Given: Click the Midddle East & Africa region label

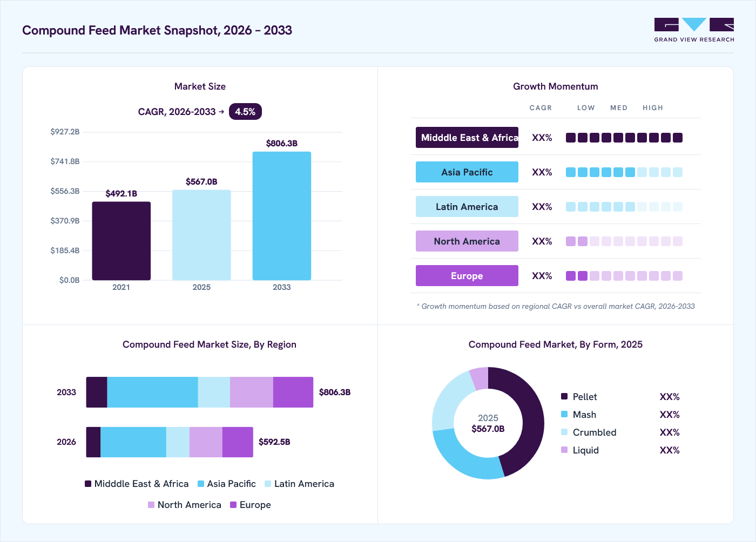Looking at the screenshot, I should pyautogui.click(x=467, y=138).
